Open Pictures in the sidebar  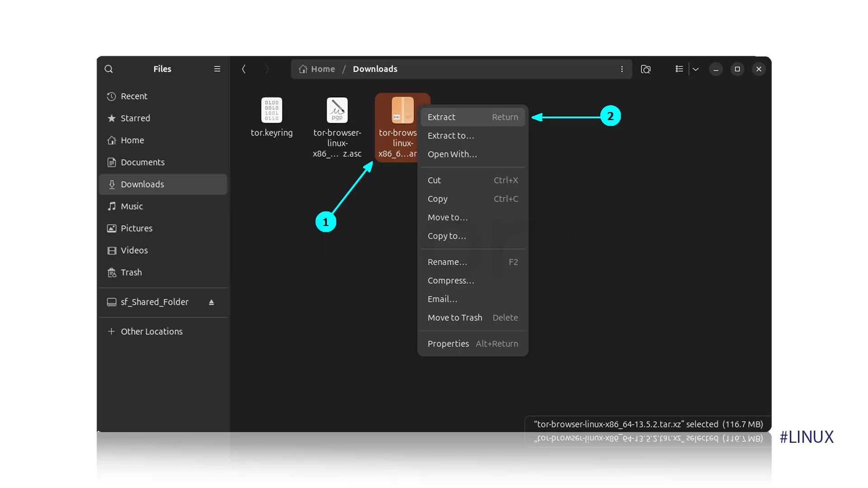point(163,229)
